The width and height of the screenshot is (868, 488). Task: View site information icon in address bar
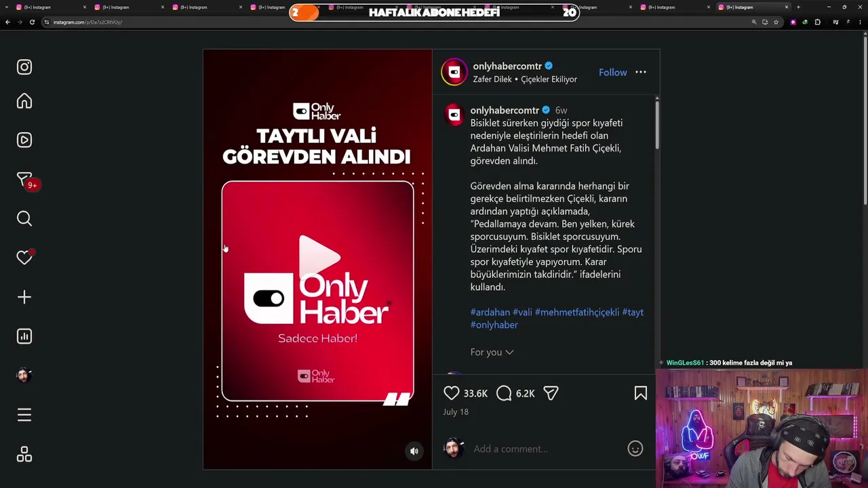click(x=46, y=22)
